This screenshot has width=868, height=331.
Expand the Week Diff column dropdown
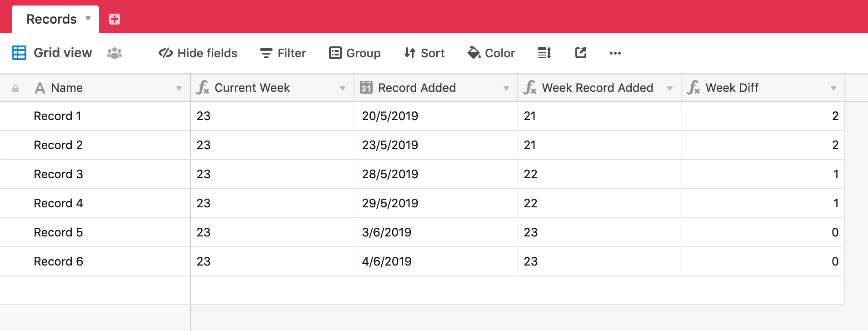833,88
